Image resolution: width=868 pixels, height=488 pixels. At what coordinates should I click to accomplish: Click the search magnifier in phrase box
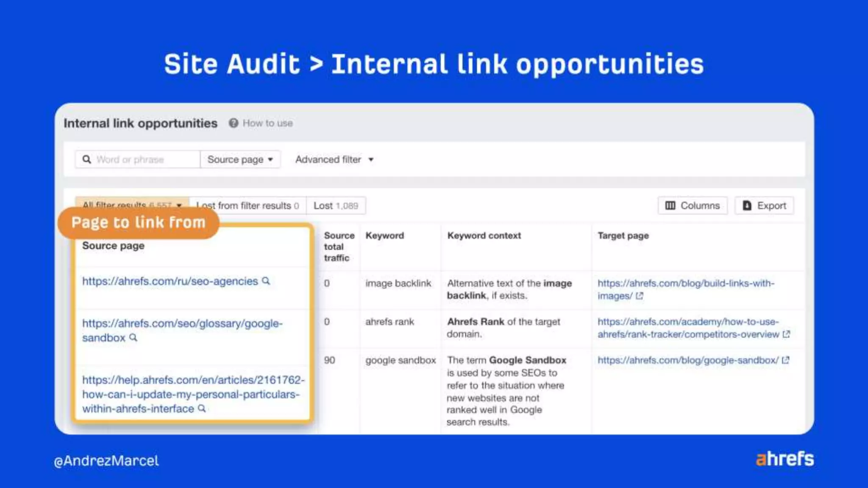[86, 159]
